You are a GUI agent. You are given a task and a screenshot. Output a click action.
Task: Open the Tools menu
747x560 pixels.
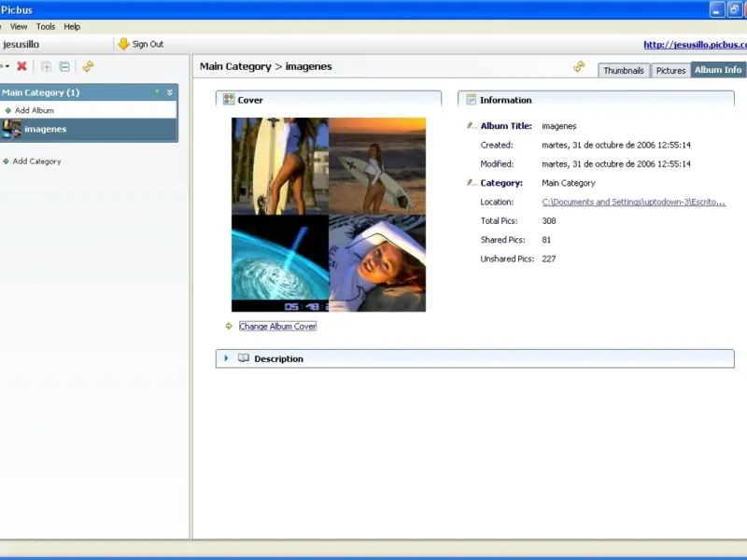point(46,27)
